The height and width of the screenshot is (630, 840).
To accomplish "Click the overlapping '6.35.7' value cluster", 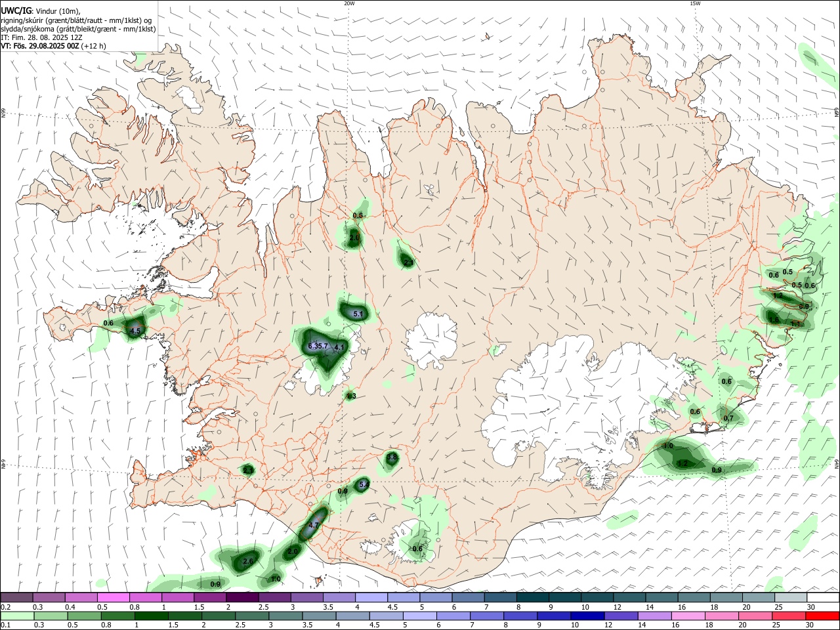I will (318, 346).
